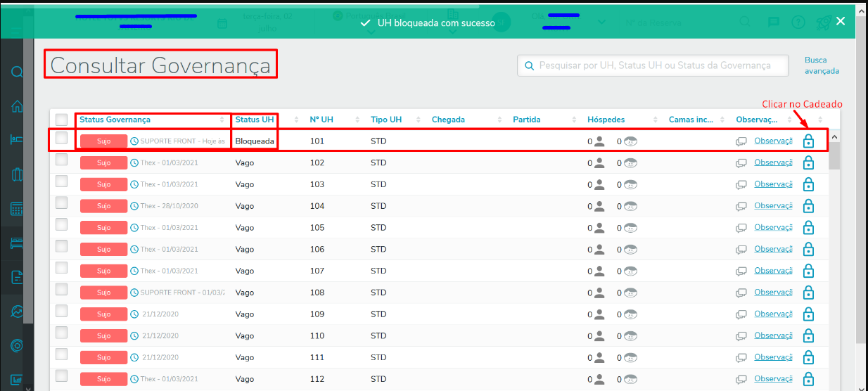This screenshot has width=868, height=391.
Task: Tick the checkbox for UH 107
Action: pos(61,268)
